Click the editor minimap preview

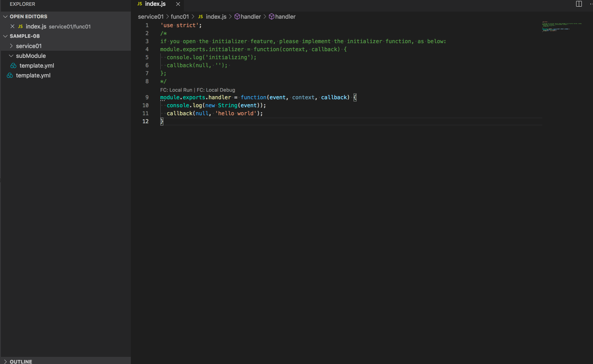point(562,26)
